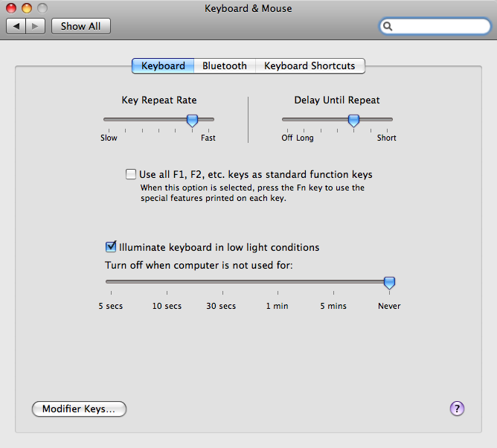497x448 pixels.
Task: Click the 1 min timeout label
Action: pyautogui.click(x=277, y=306)
